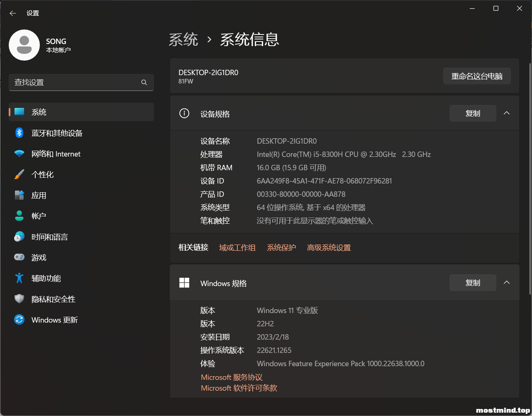532x416 pixels.
Task: Click 64 位操作系统 system type value
Action: point(311,208)
